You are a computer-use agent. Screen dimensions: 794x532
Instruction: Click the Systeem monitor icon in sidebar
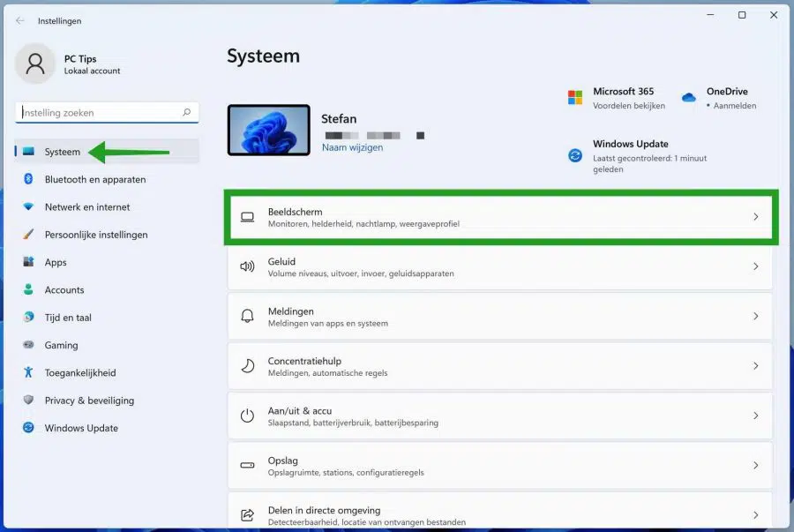point(28,152)
